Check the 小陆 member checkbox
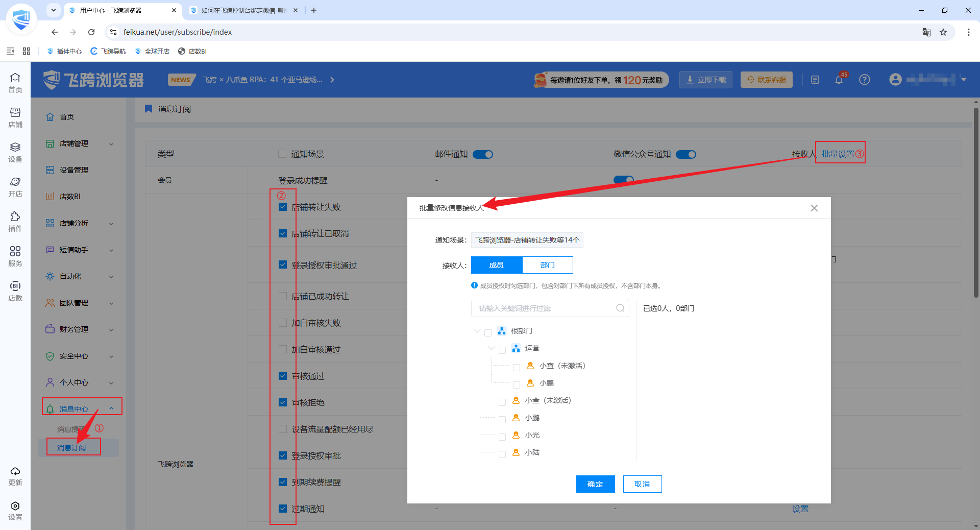This screenshot has height=530, width=980. [502, 454]
